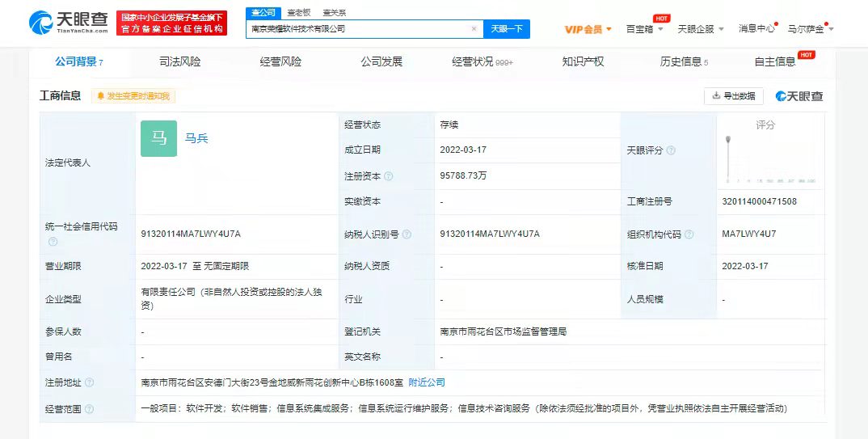Click the 天眼评分 score chart
This screenshot has height=439, width=868.
pyautogui.click(x=770, y=158)
